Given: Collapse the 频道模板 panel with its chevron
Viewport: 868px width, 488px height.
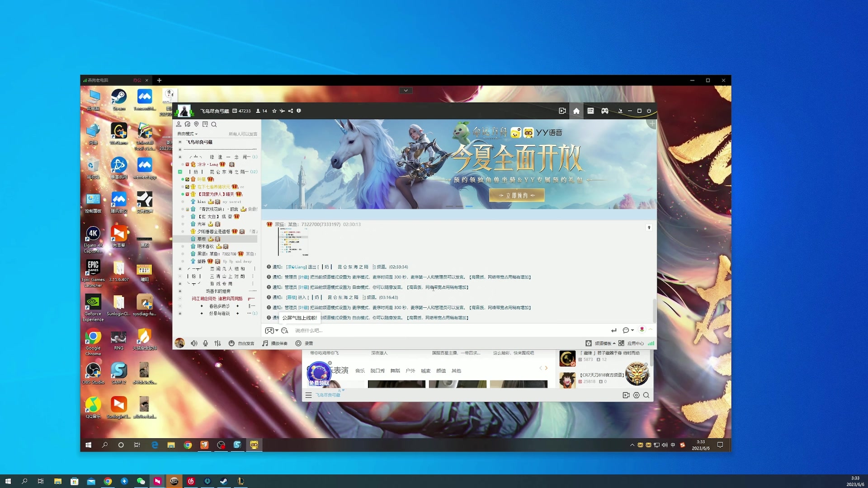Looking at the screenshot, I should (x=614, y=344).
